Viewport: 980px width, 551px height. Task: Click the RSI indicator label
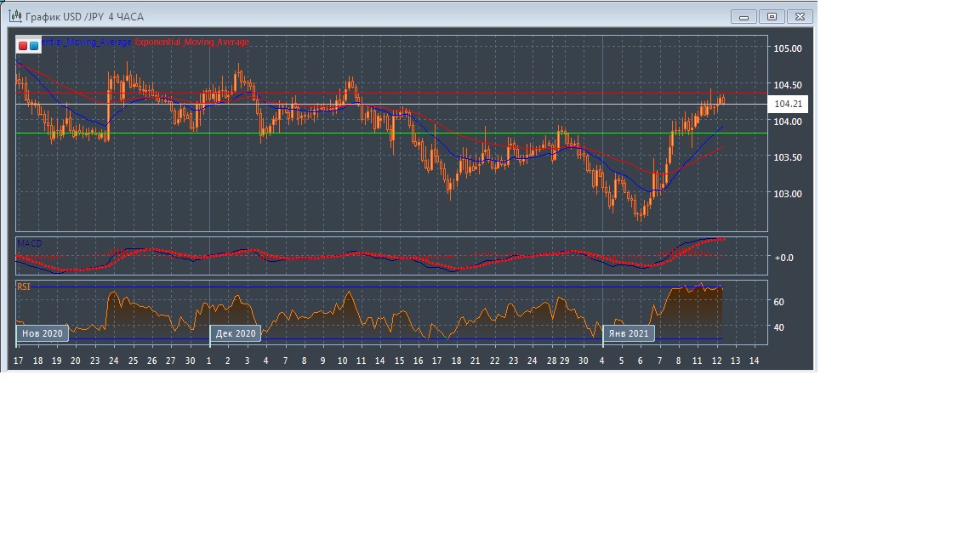(x=24, y=287)
